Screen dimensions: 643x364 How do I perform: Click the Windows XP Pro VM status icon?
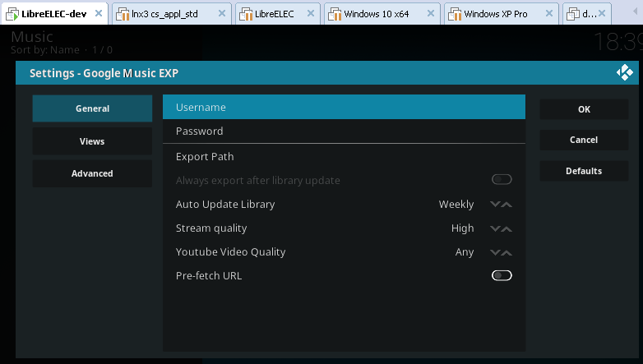click(454, 14)
